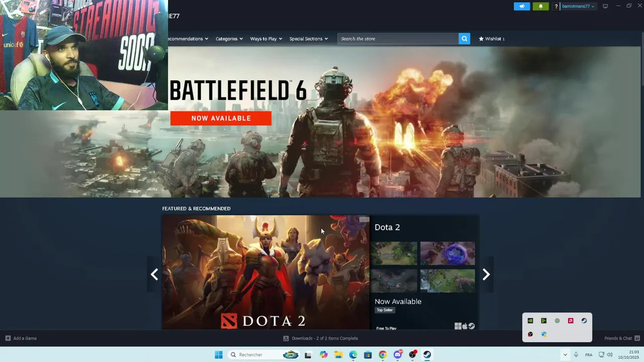Open Google Chrome taskbar icon
This screenshot has height=362, width=644.
tap(383, 354)
